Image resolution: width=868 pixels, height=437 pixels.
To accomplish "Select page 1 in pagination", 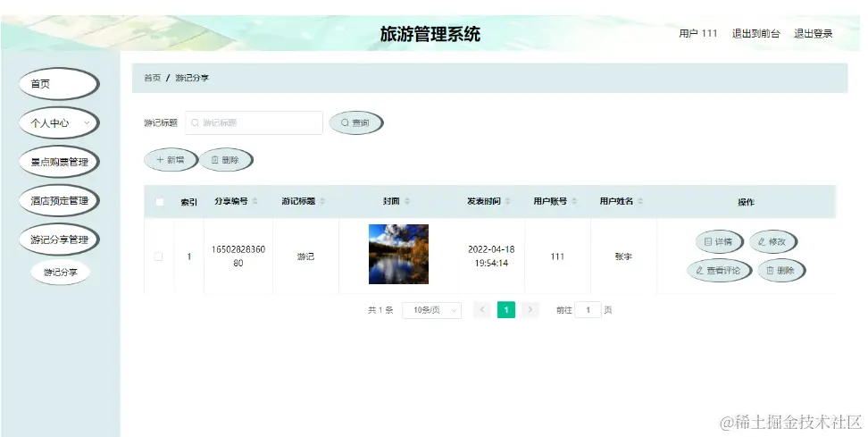I will pyautogui.click(x=506, y=309).
